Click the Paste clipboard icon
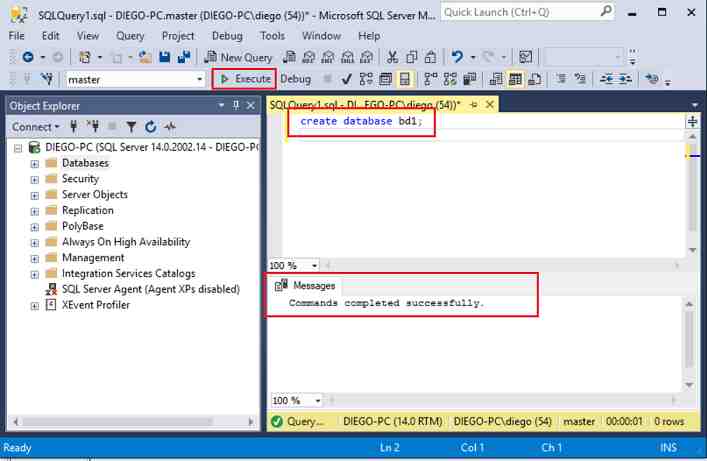Screen dimensions: 707x461 431,57
